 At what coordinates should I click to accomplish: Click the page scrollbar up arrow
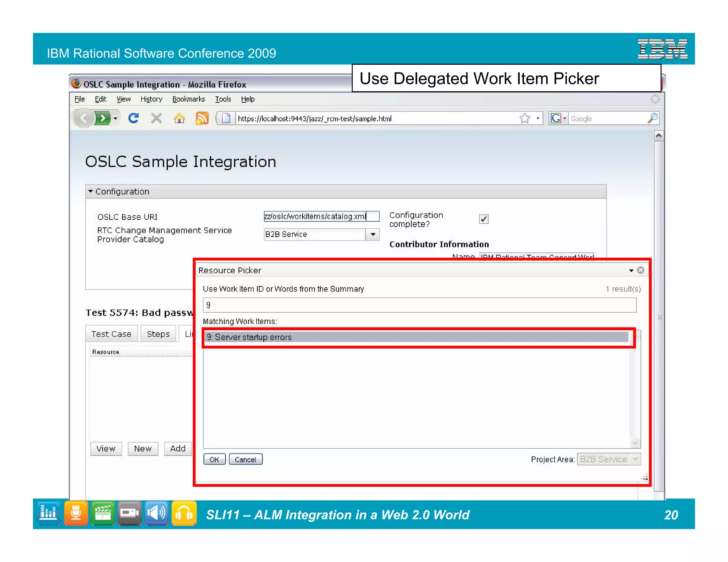(659, 136)
